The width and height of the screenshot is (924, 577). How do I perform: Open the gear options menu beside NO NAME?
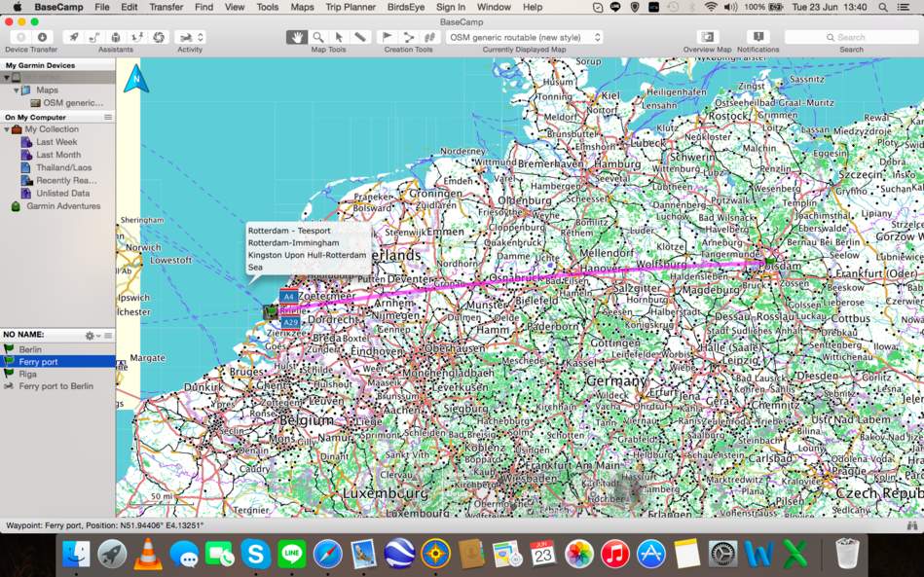tap(92, 335)
